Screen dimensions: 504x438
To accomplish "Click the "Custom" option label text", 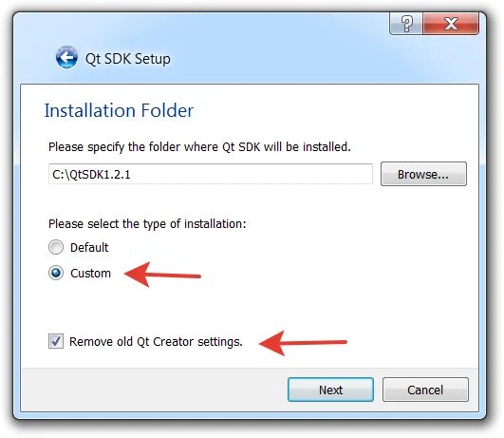I will tap(90, 274).
